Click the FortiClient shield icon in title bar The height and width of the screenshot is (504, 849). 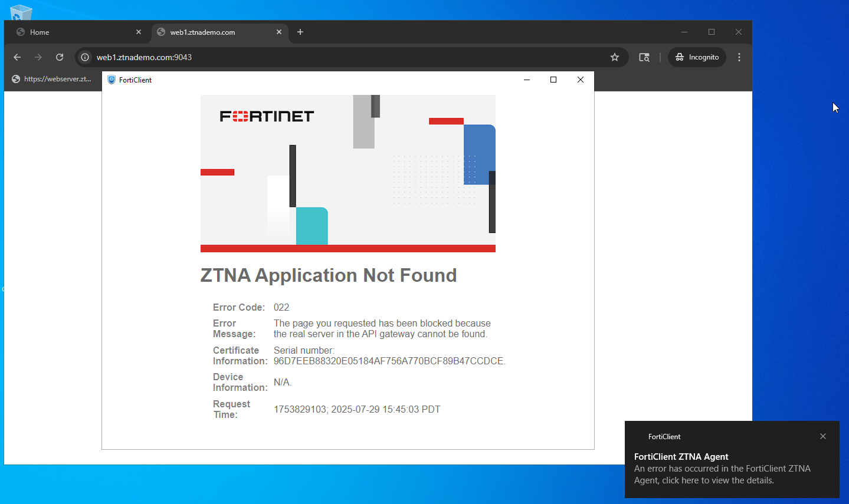click(x=111, y=80)
